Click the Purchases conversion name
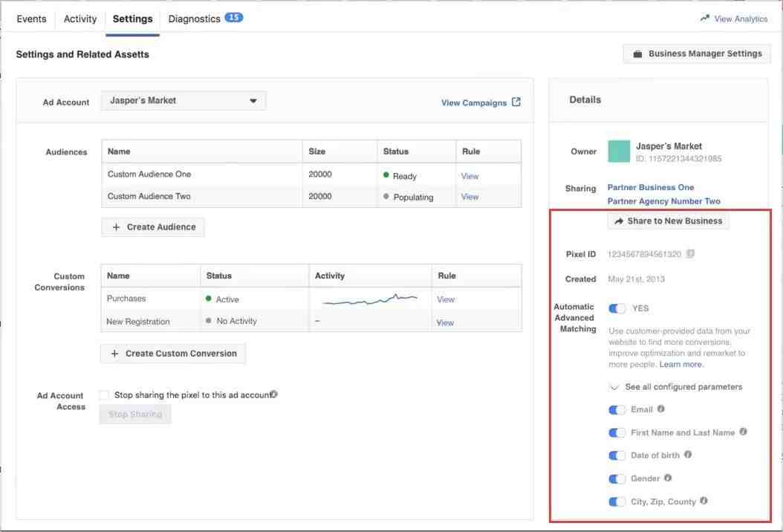 [126, 298]
